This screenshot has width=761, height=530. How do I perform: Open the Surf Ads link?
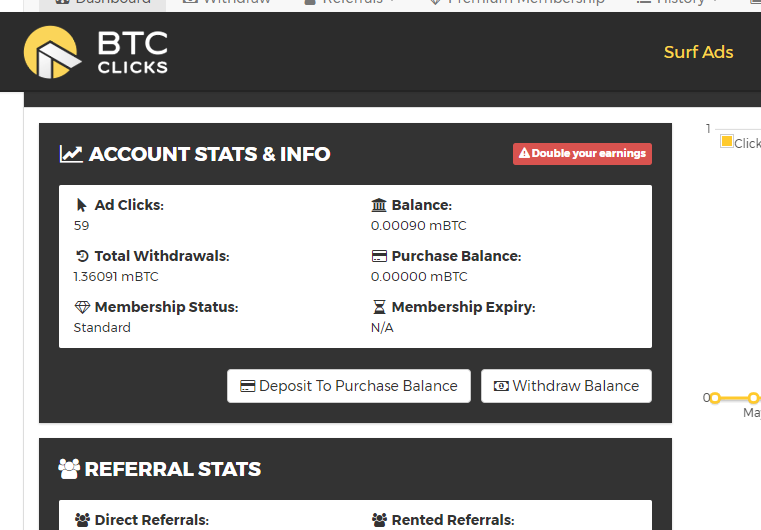pyautogui.click(x=698, y=52)
